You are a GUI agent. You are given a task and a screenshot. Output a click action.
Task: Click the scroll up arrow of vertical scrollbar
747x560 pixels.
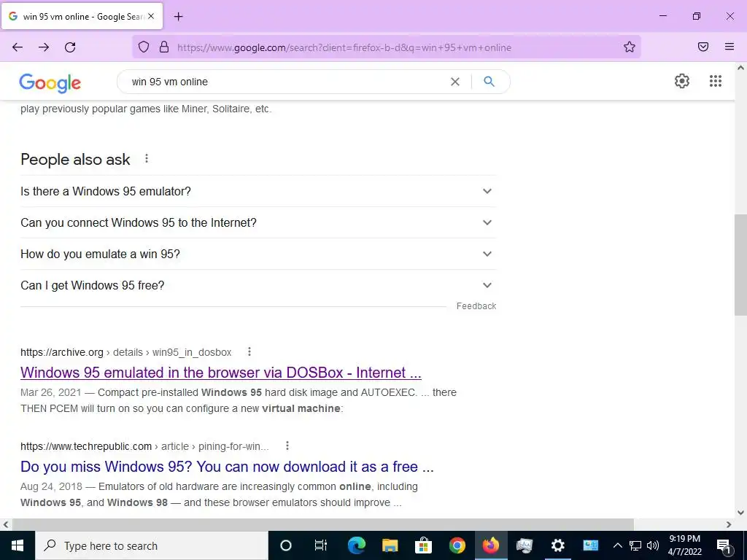point(740,68)
